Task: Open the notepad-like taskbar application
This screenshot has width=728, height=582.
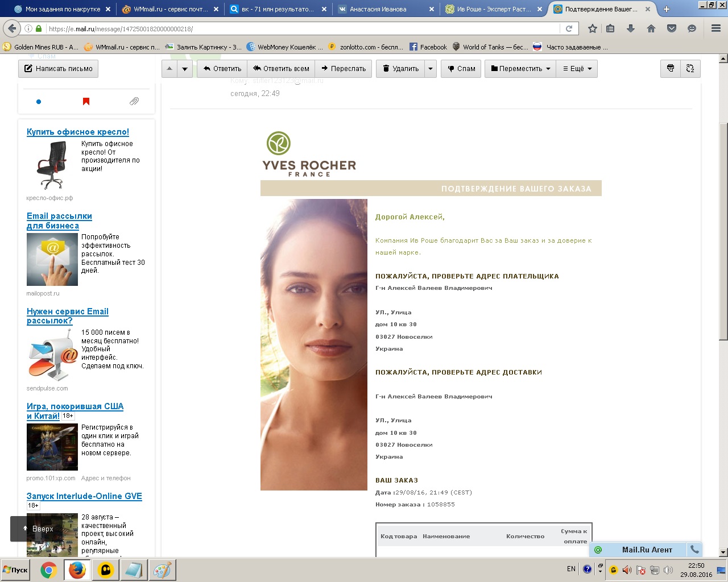Action: point(134,570)
